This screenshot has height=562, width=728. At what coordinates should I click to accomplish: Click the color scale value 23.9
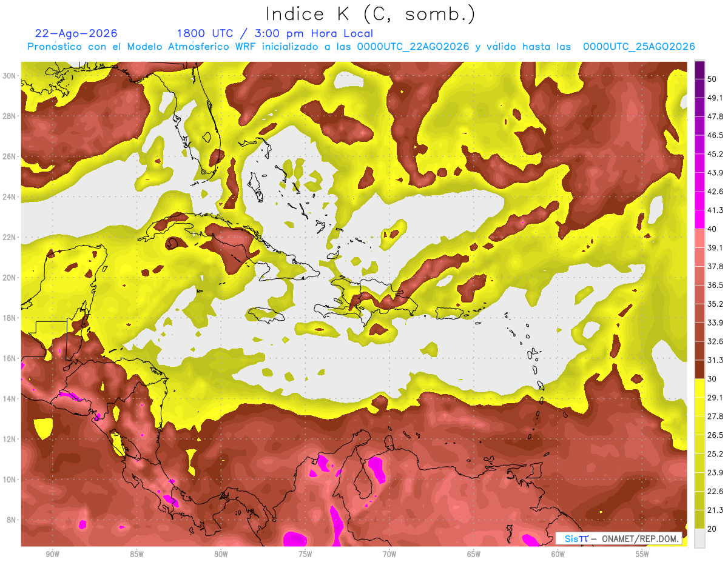715,472
